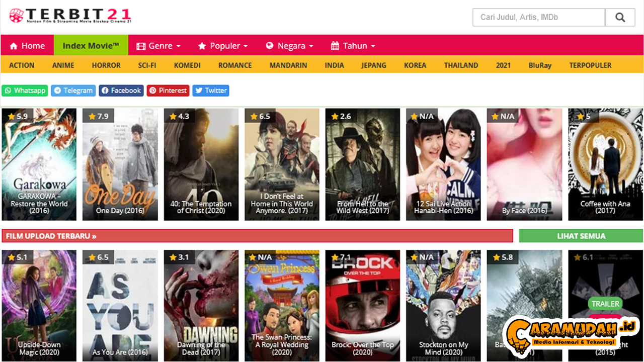
Task: Select the KOMEDI category
Action: pyautogui.click(x=187, y=65)
